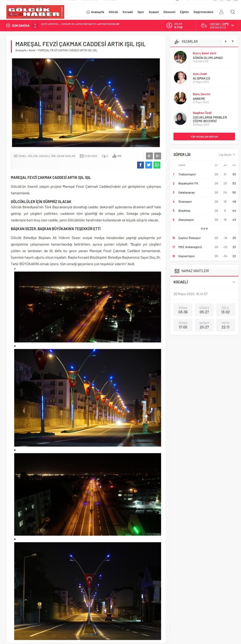Expand the Kocaeli weather dropdown

[232, 25]
